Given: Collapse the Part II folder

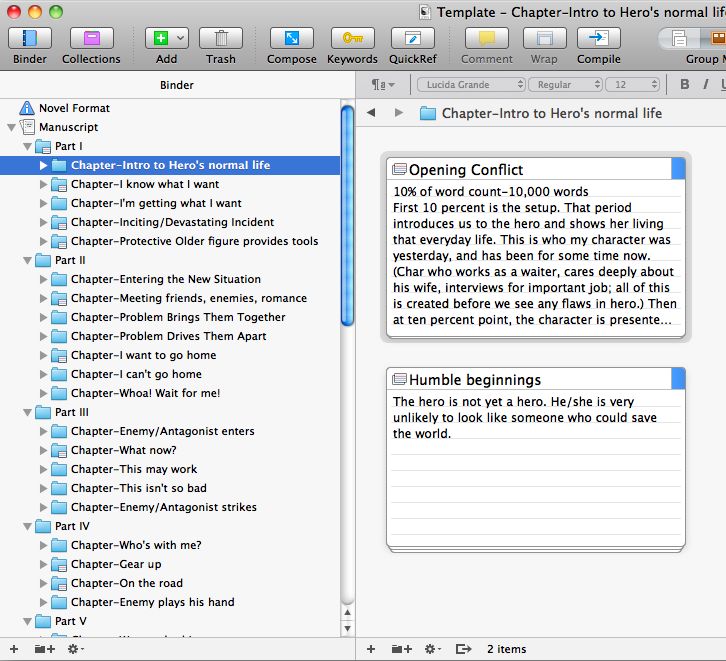Looking at the screenshot, I should tap(27, 260).
